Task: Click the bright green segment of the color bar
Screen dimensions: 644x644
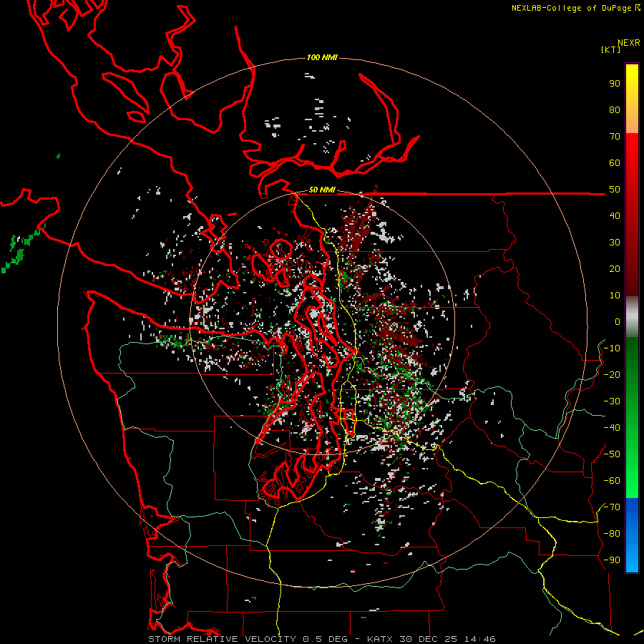Action: (632, 482)
